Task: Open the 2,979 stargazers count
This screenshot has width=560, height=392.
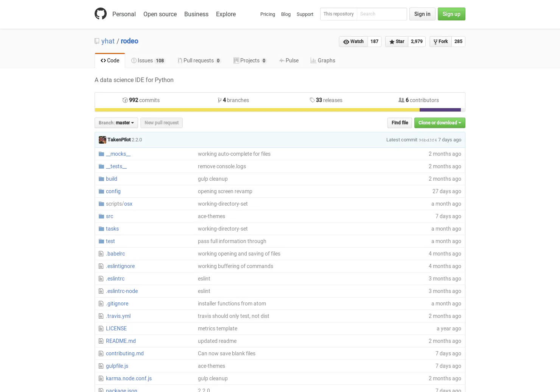Action: coord(417,42)
